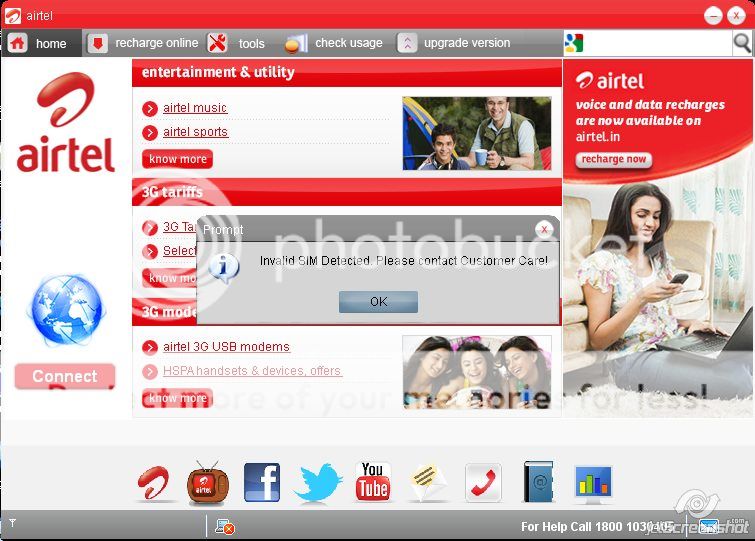The width and height of the screenshot is (755, 541).
Task: Click the arrow bullet beside airtel music
Action: 150,109
